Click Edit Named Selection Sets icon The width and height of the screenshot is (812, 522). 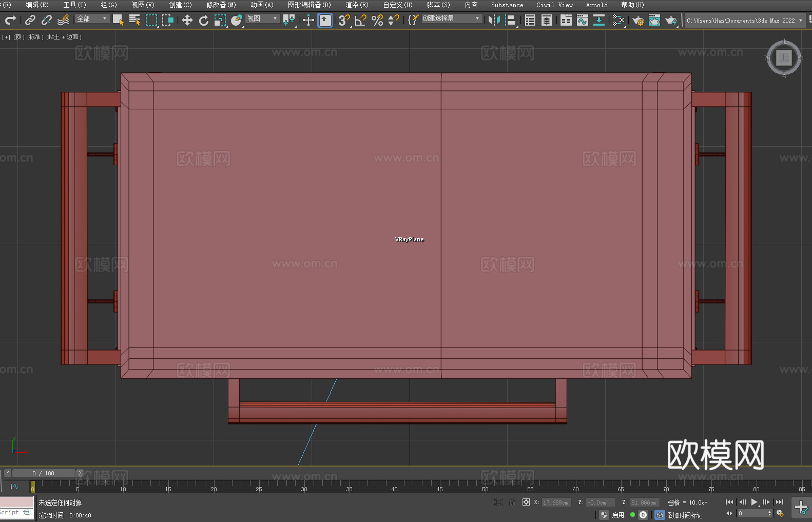[x=413, y=20]
